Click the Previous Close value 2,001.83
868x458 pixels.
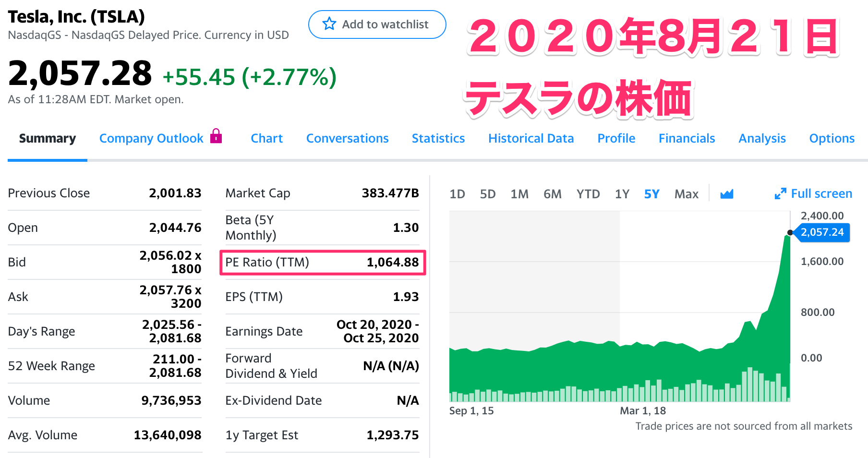(x=175, y=193)
